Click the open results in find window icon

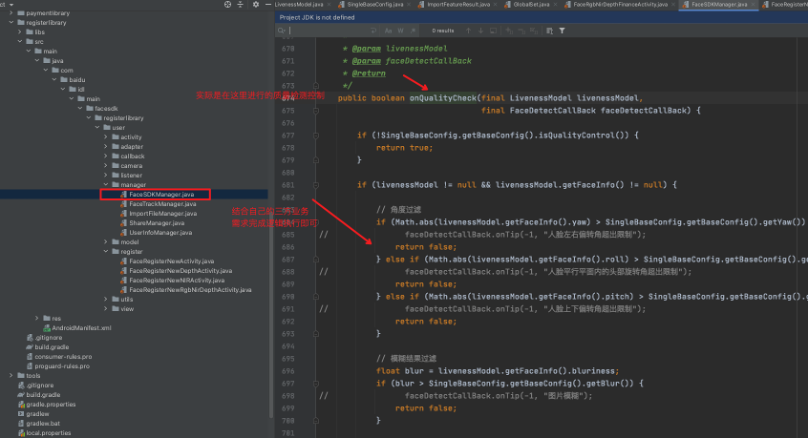(549, 31)
